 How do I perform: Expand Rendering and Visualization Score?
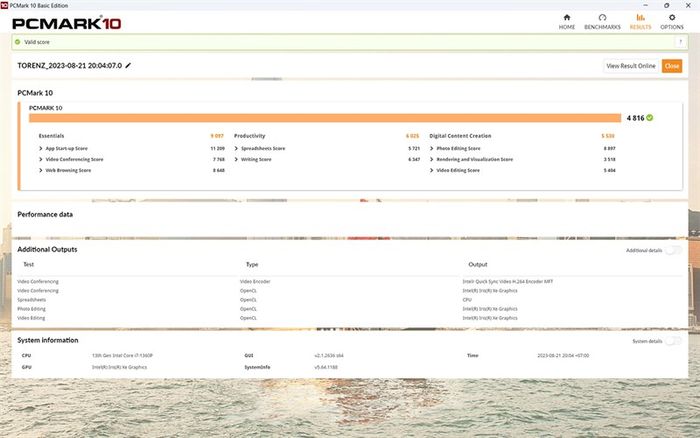pos(431,159)
